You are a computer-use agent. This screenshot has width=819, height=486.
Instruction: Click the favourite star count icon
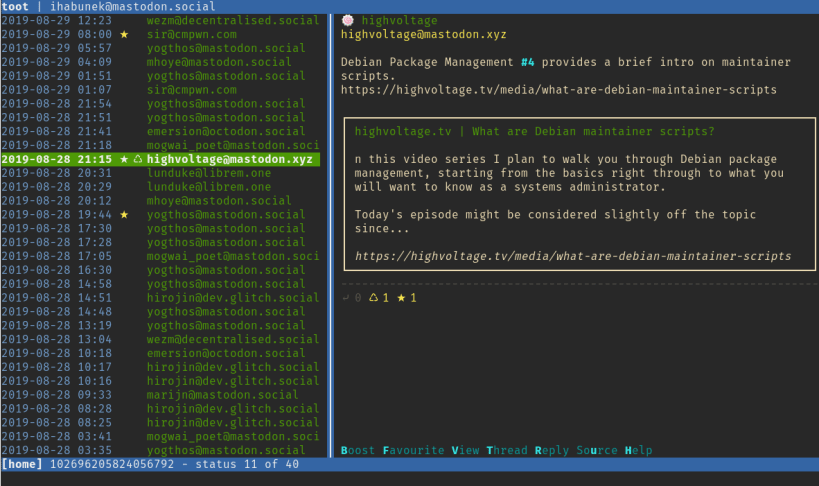pyautogui.click(x=401, y=298)
